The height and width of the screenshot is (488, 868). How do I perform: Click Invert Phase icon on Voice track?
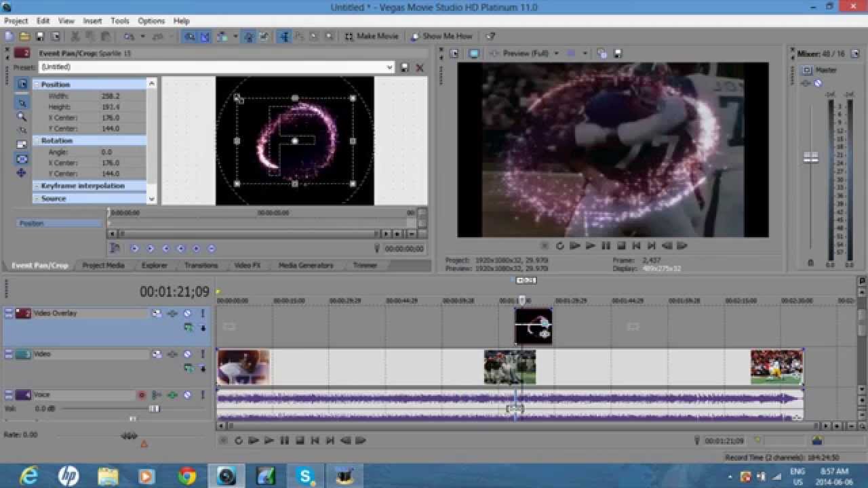(157, 394)
